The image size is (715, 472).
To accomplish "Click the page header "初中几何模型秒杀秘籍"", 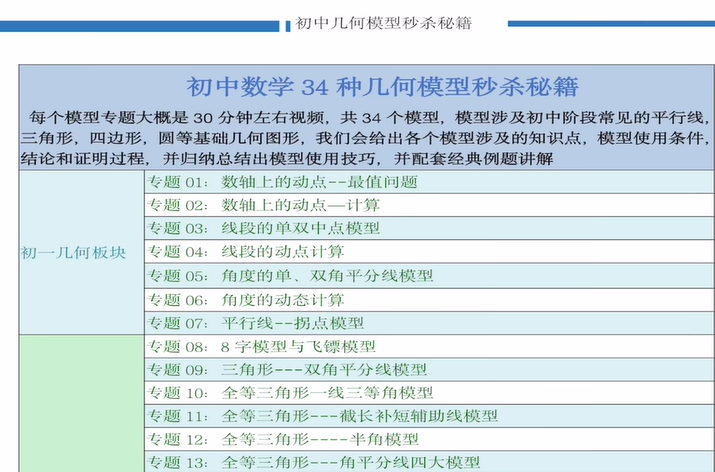I will point(383,23).
